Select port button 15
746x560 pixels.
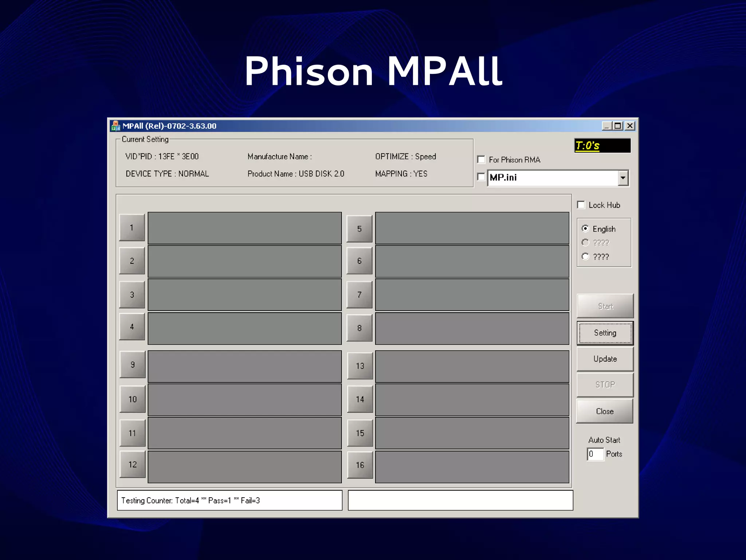tap(360, 433)
